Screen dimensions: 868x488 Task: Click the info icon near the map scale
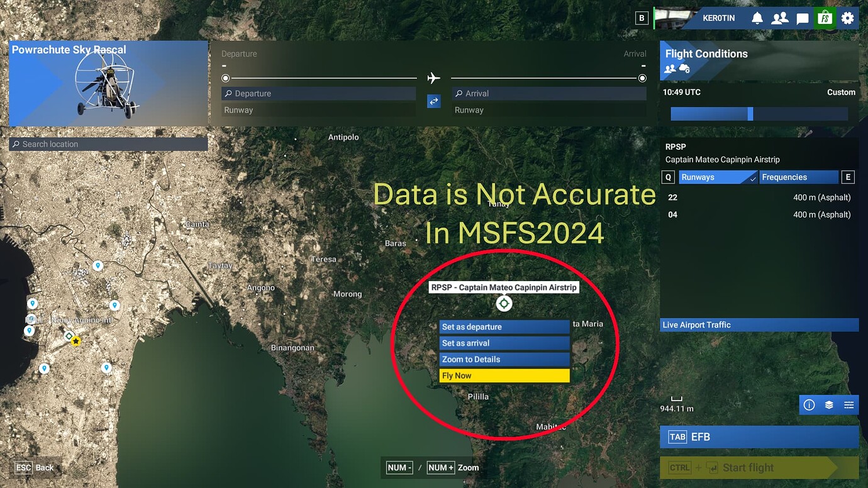coord(809,404)
